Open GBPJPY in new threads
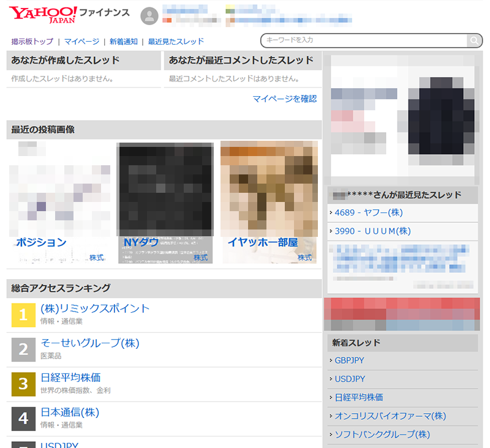The height and width of the screenshot is (448, 490). 349,360
